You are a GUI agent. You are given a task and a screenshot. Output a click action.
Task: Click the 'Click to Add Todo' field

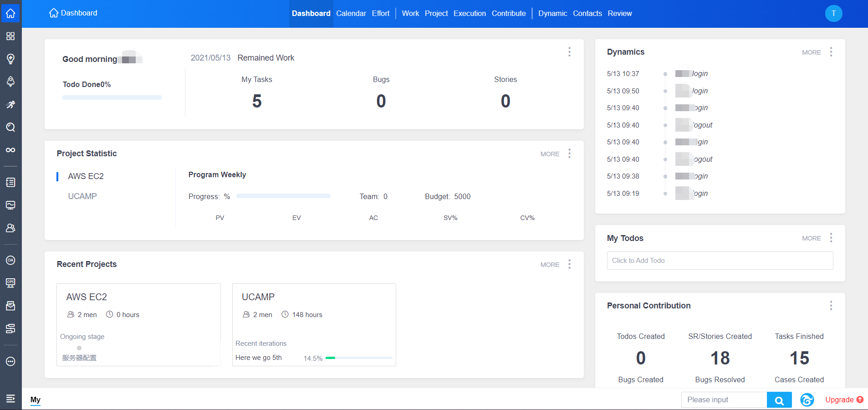tap(720, 261)
